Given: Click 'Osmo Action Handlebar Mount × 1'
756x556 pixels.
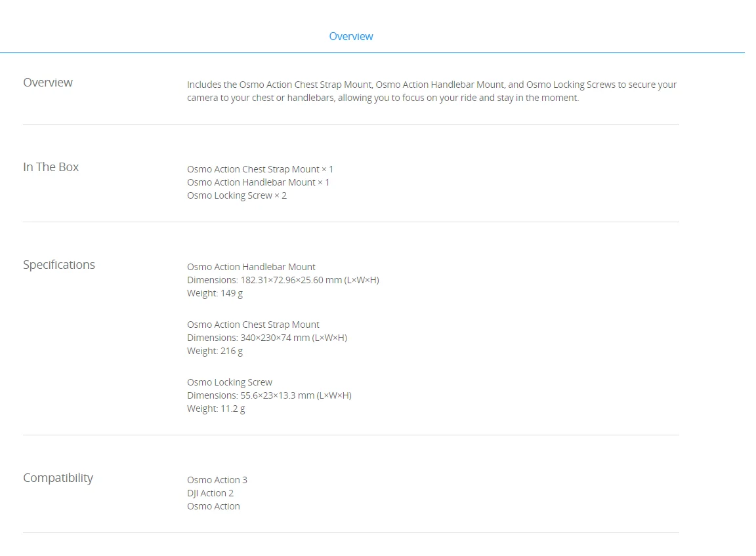Looking at the screenshot, I should pos(259,182).
